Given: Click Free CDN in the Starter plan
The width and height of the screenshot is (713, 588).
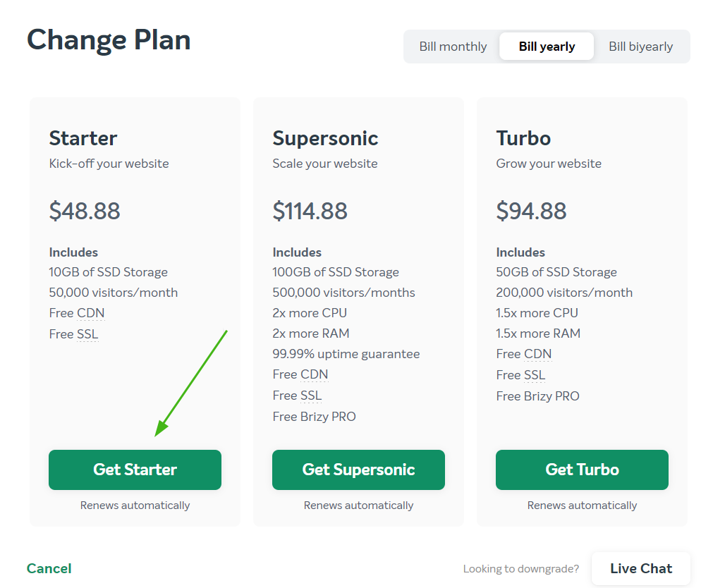Looking at the screenshot, I should click(77, 313).
